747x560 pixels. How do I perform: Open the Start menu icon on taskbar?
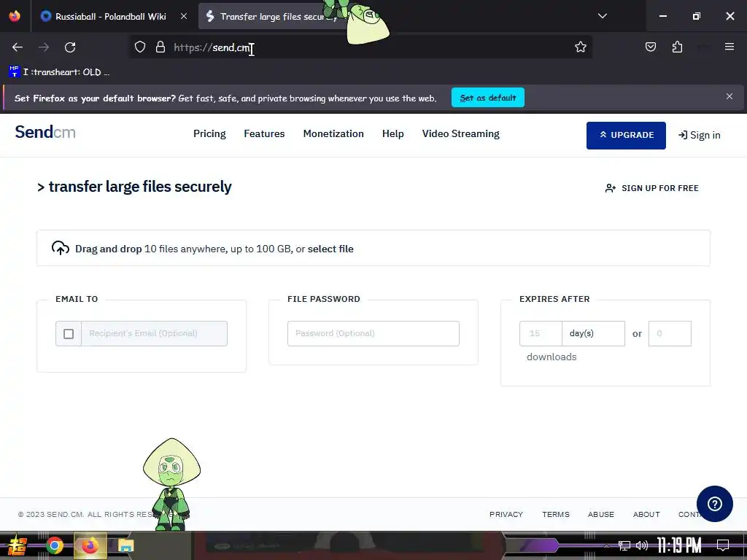pos(18,545)
